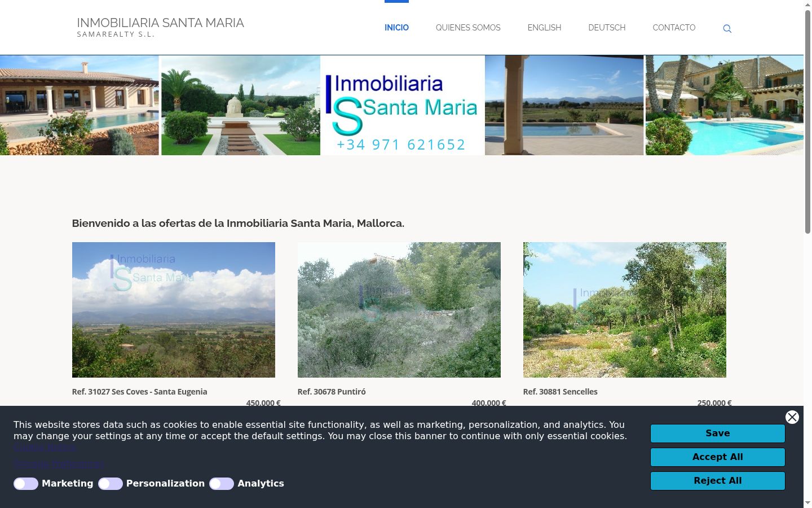Toggle the Marketing cookies switch
Image resolution: width=812 pixels, height=508 pixels.
click(26, 484)
